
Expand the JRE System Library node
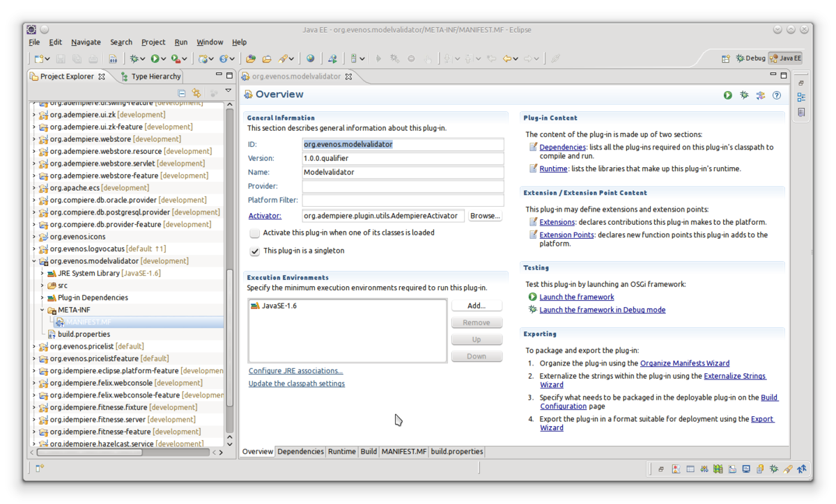pyautogui.click(x=42, y=274)
